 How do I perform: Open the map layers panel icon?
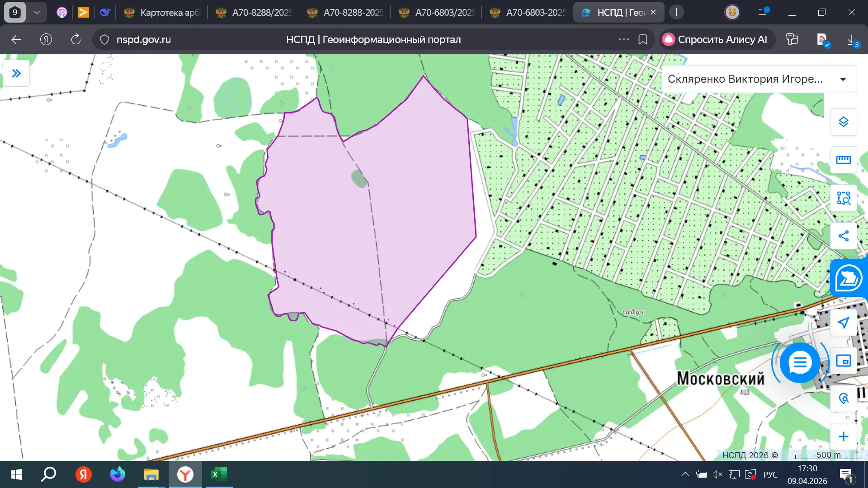843,122
